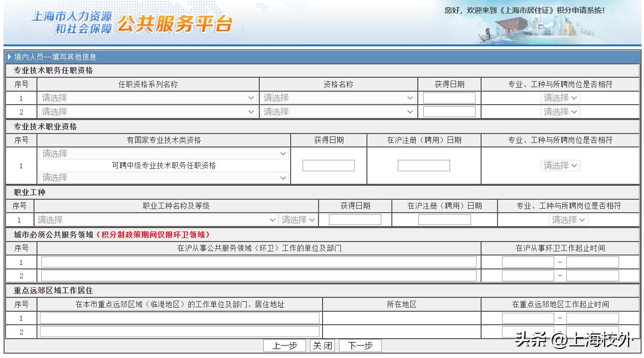Click the 关闭 button
Viewport: 644px width, 358px height.
point(322,345)
